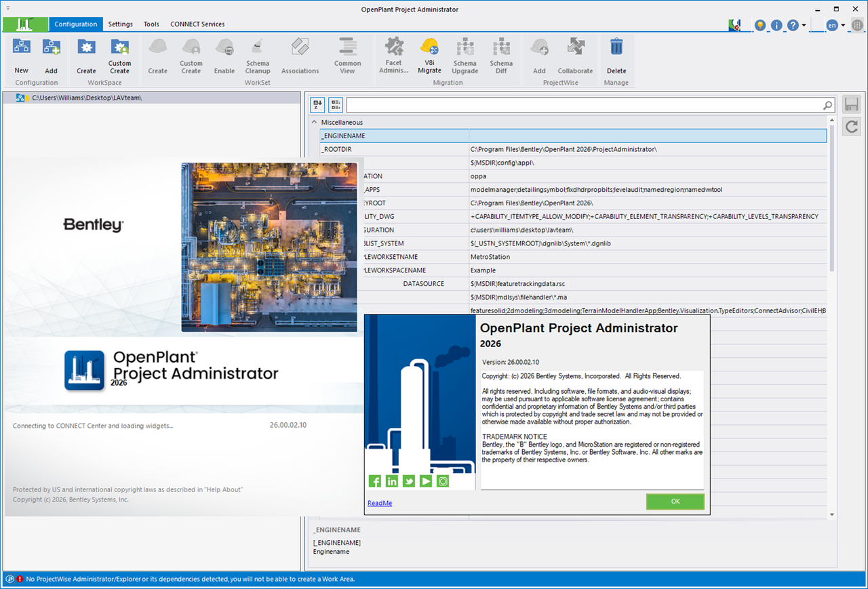This screenshot has height=589, width=868.
Task: Sort properties alphabetically with A-Z icon
Action: [318, 105]
